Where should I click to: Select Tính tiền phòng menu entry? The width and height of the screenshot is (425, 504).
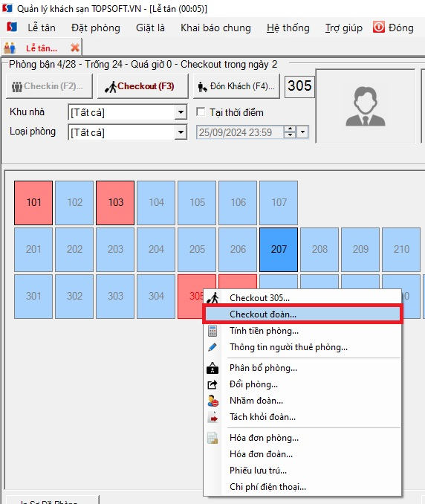tap(302, 331)
